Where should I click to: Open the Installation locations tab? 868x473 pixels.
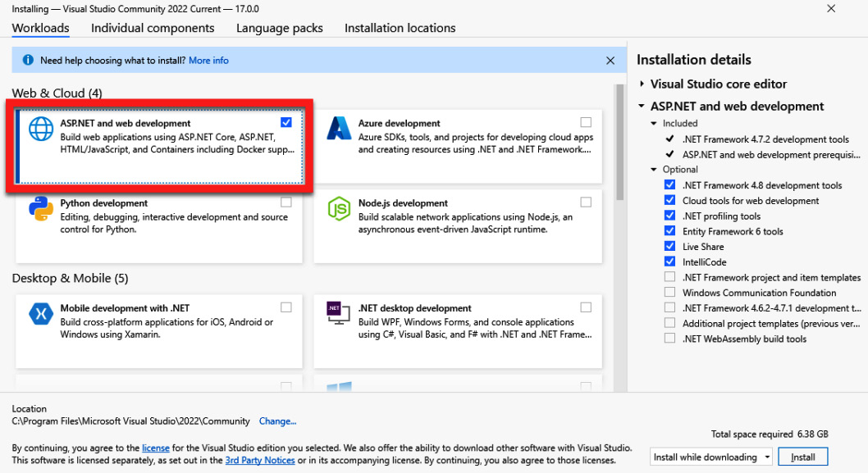(x=400, y=28)
